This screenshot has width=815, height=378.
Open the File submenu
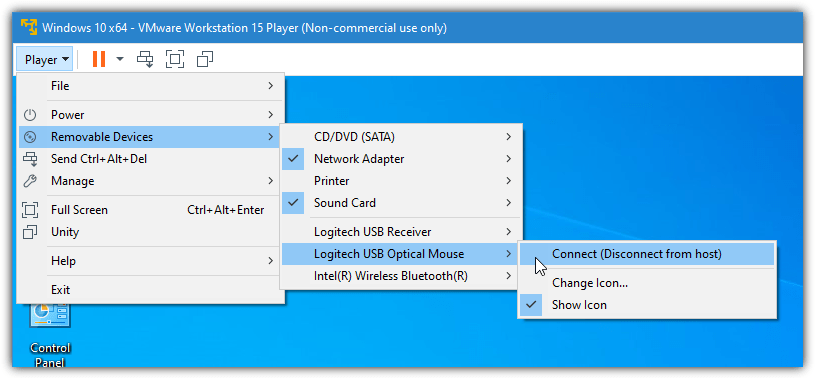(x=151, y=86)
